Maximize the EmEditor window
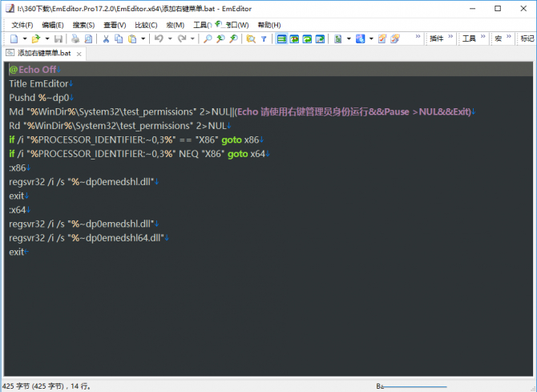The width and height of the screenshot is (537, 392). tap(498, 9)
